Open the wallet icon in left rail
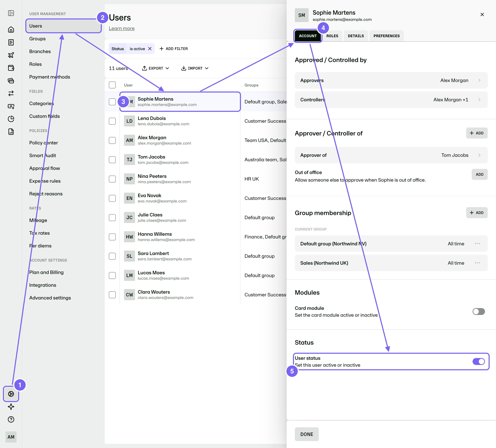Image resolution: width=496 pixels, height=448 pixels. click(11, 68)
